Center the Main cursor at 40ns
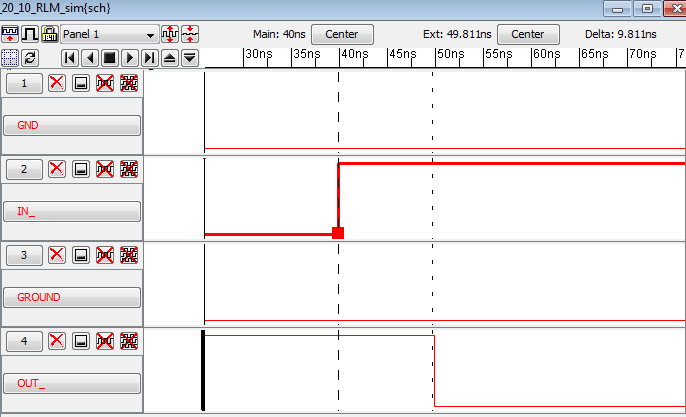The width and height of the screenshot is (686, 417). tap(342, 34)
